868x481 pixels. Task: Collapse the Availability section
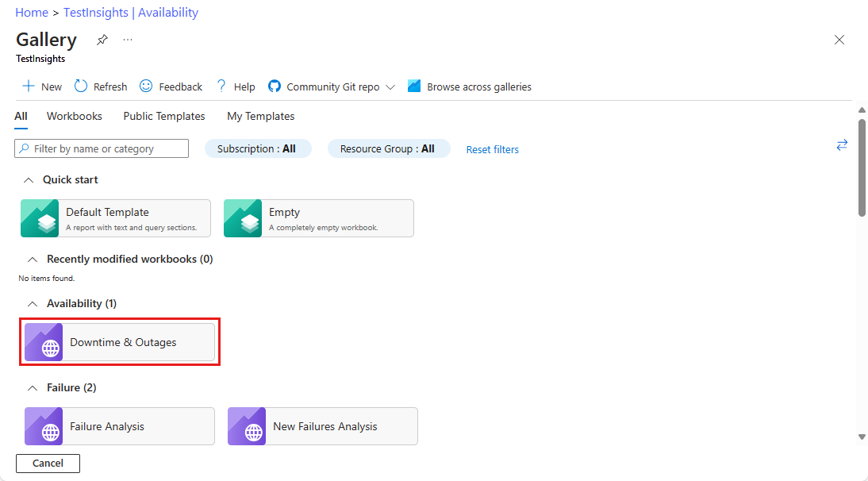[x=33, y=304]
